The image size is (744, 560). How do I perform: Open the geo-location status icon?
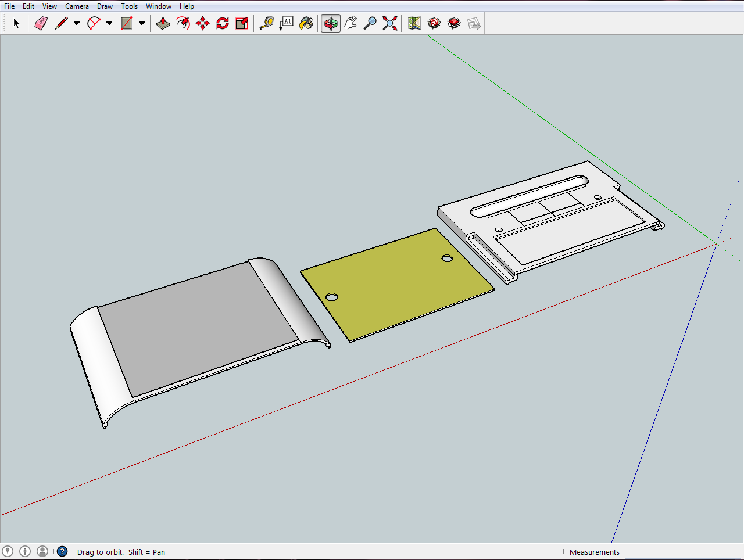click(x=8, y=551)
